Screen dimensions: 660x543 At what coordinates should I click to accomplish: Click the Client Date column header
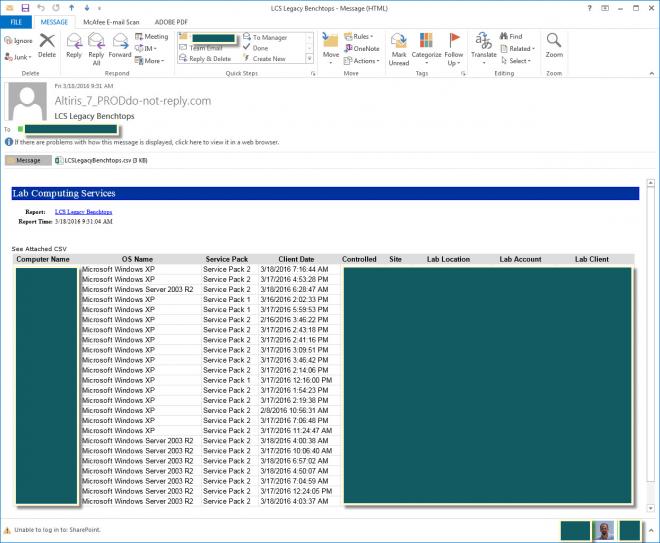[296, 259]
